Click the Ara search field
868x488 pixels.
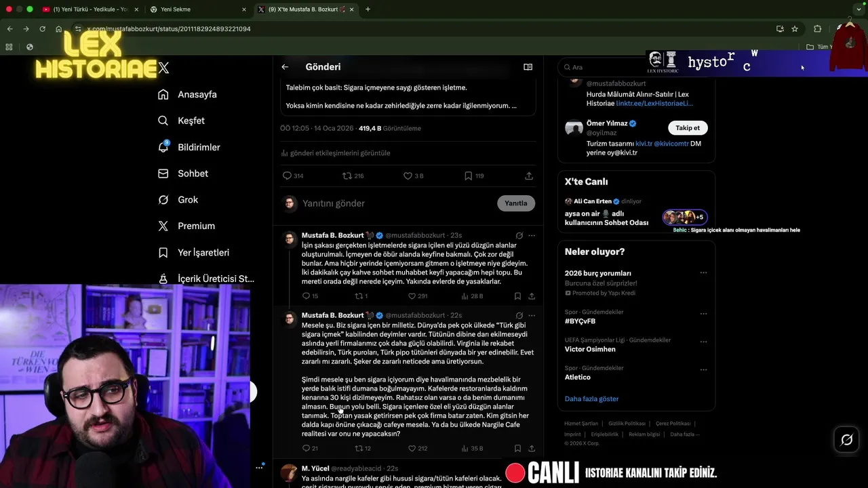click(601, 67)
